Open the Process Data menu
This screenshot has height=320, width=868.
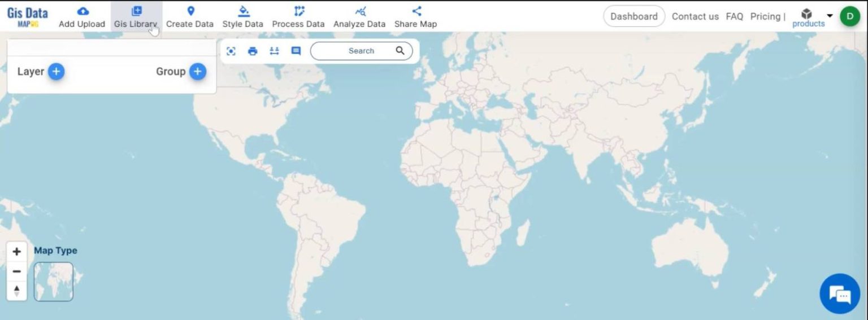coord(298,17)
